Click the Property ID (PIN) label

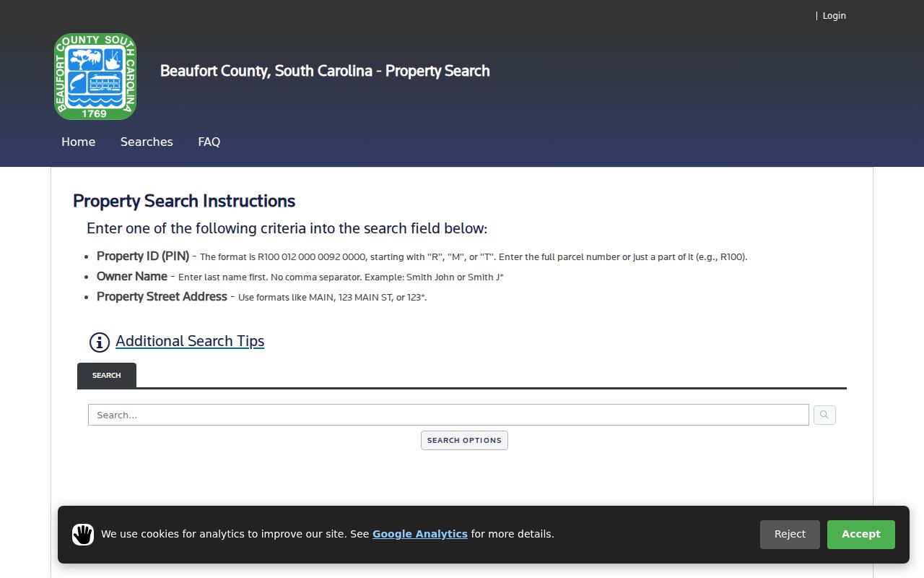[x=143, y=256]
